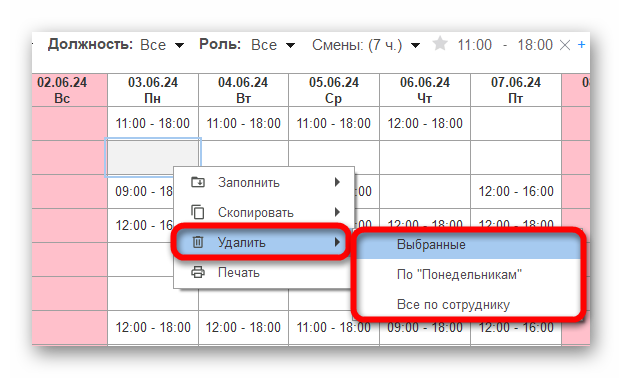Expand the Заполнить submenu arrow
This screenshot has width=622, height=378.
(x=337, y=182)
